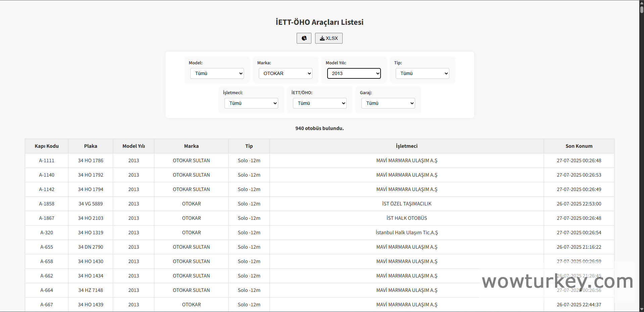Click the page's vertical scrollbar thumb

pos(641,9)
